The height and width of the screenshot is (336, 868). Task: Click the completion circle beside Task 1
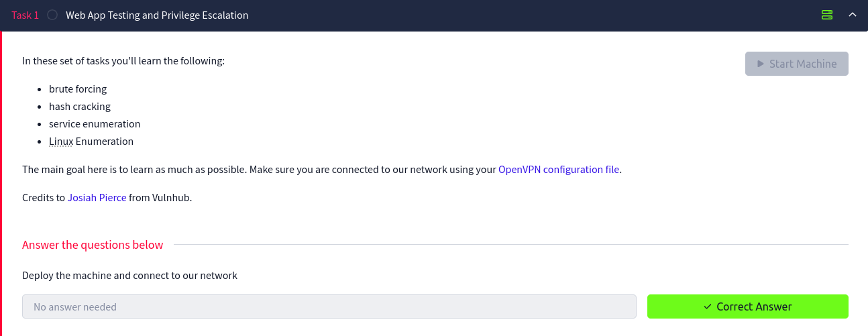(x=52, y=15)
